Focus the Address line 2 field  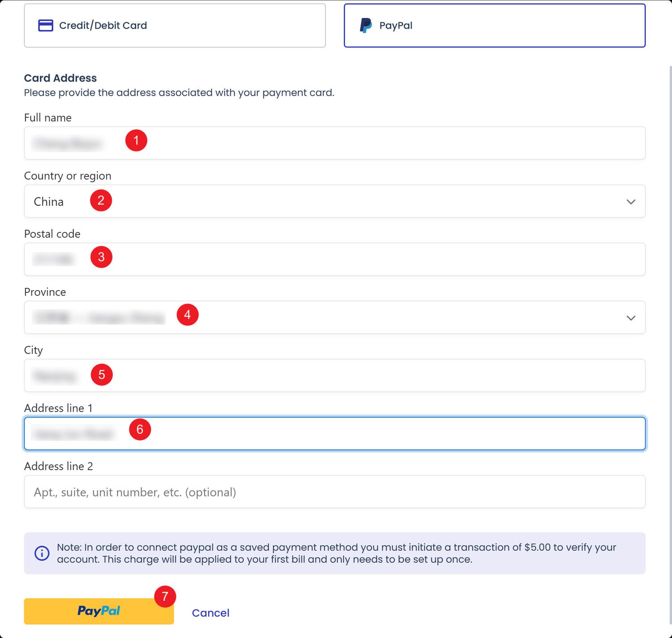[334, 492]
